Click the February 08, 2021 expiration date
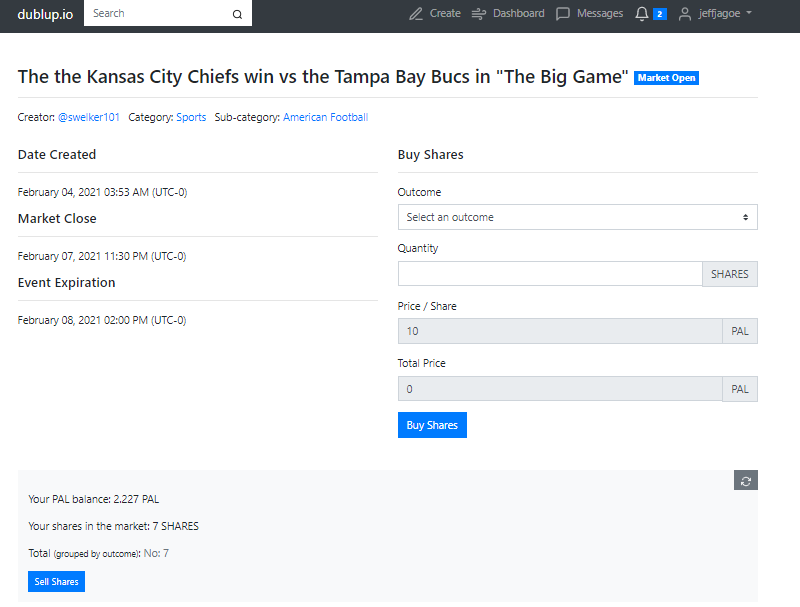800x607 pixels. point(102,320)
